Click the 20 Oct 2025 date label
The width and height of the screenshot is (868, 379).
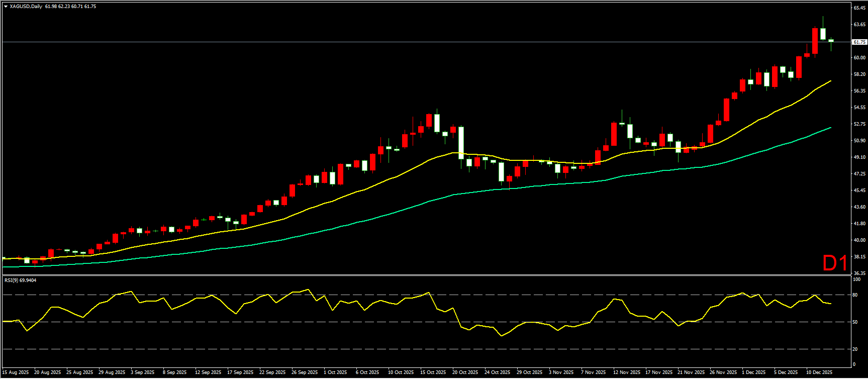[x=465, y=372]
